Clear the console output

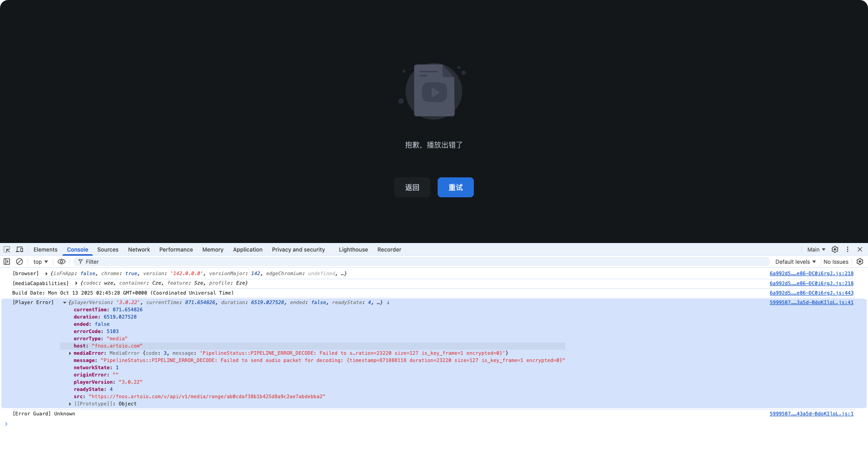coord(19,262)
